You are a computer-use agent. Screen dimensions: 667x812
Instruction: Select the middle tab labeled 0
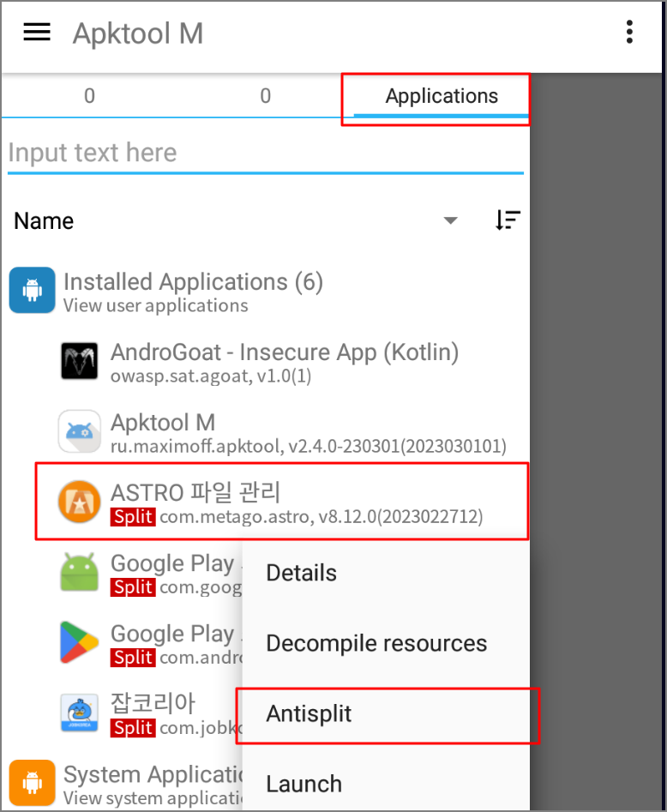(265, 96)
